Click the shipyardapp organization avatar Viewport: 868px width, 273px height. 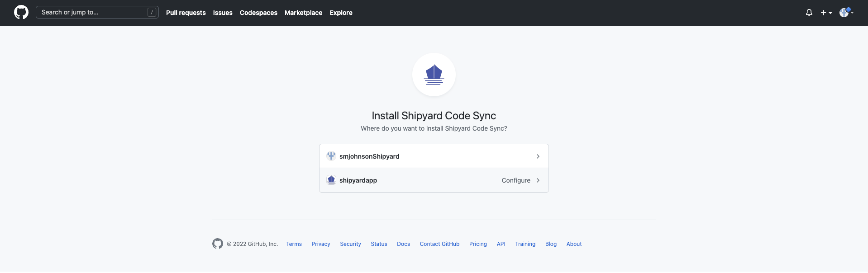pyautogui.click(x=331, y=180)
